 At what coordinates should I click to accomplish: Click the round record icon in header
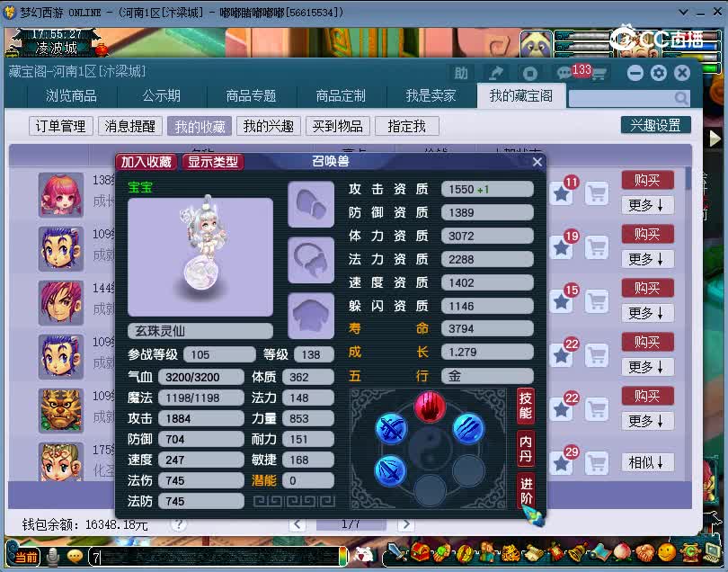[x=529, y=74]
